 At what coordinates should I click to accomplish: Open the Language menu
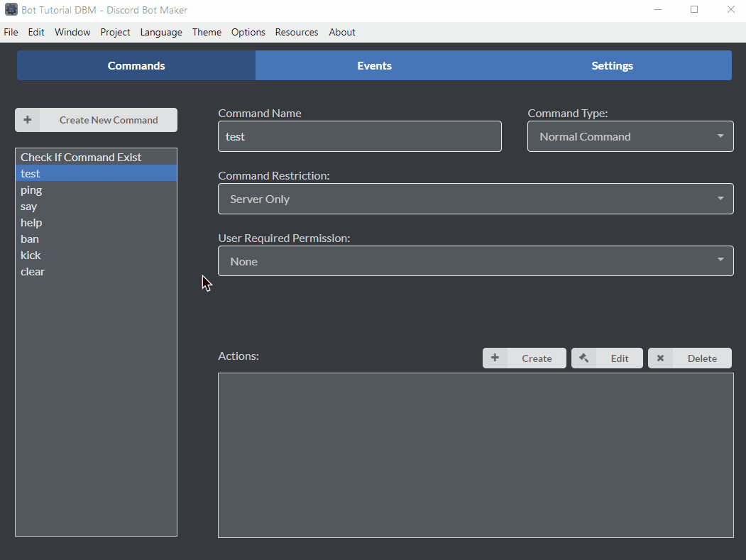click(x=161, y=33)
